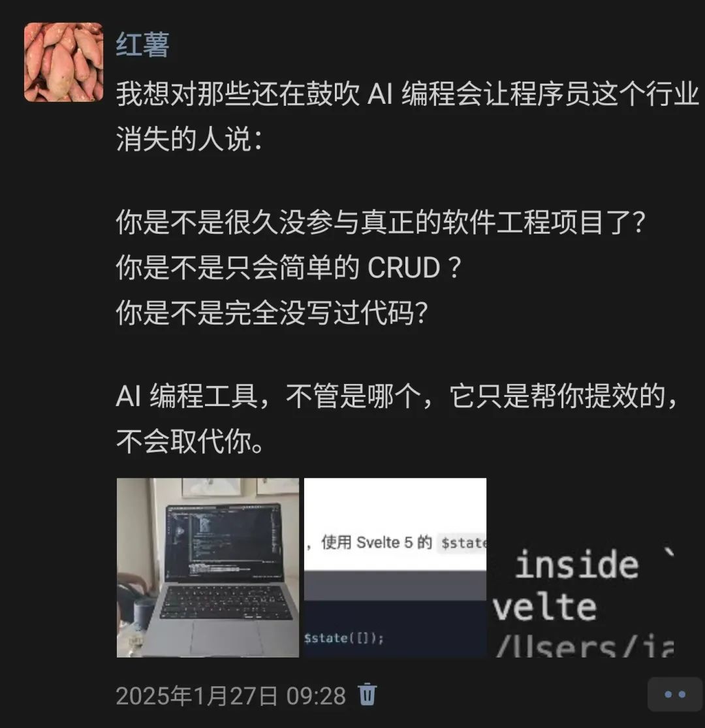View the Svelte 5 $state screenshot thumbnail

coord(395,567)
